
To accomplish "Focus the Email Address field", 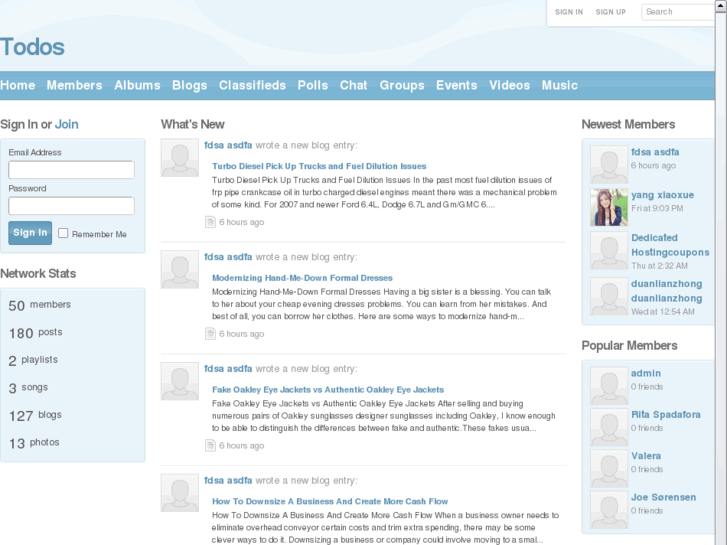I will [71, 170].
